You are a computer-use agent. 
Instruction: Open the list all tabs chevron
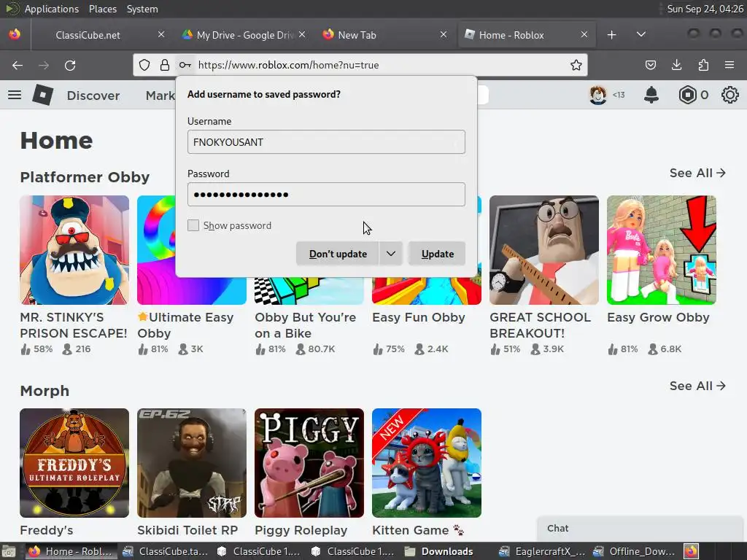coord(641,34)
